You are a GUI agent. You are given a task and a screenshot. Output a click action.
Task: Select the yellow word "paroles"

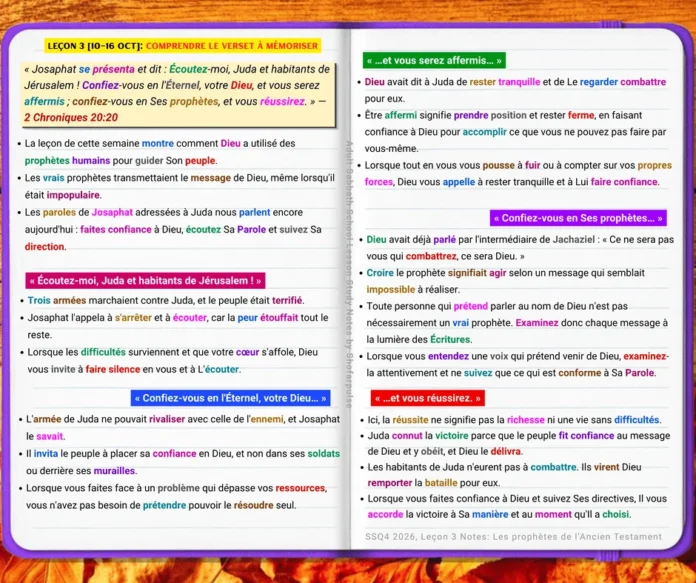[x=59, y=212]
